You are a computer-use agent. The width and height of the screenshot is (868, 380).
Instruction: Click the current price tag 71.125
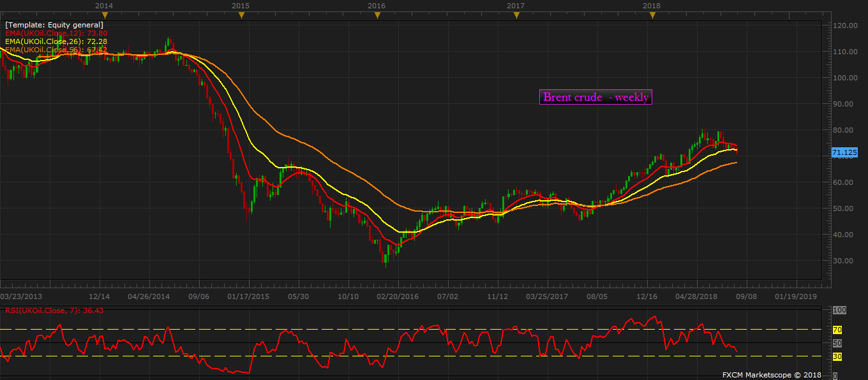point(844,153)
